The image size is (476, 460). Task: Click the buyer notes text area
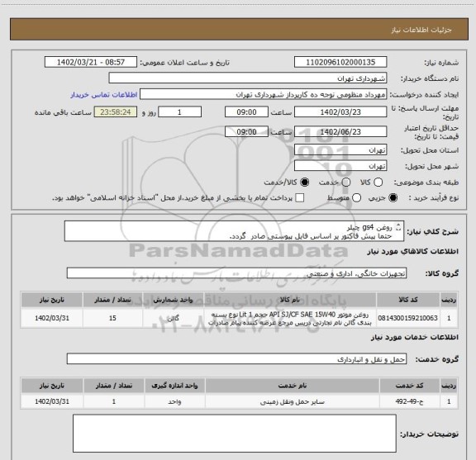coord(235,434)
